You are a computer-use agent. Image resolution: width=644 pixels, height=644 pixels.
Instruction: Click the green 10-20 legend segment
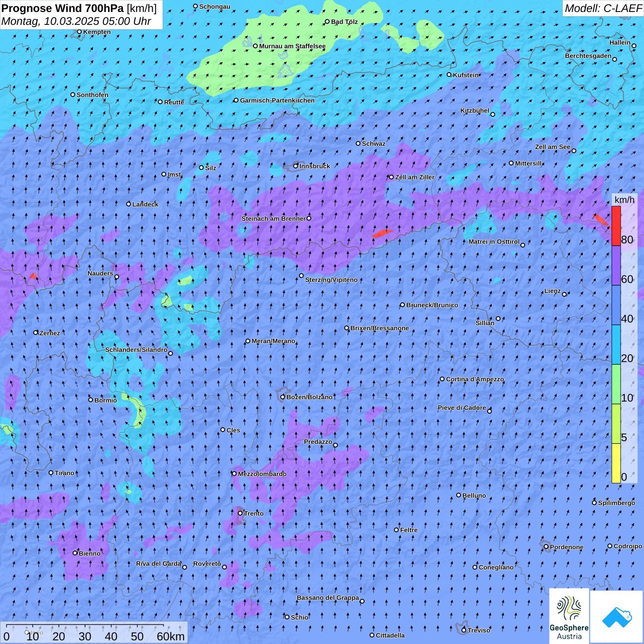coord(616,384)
